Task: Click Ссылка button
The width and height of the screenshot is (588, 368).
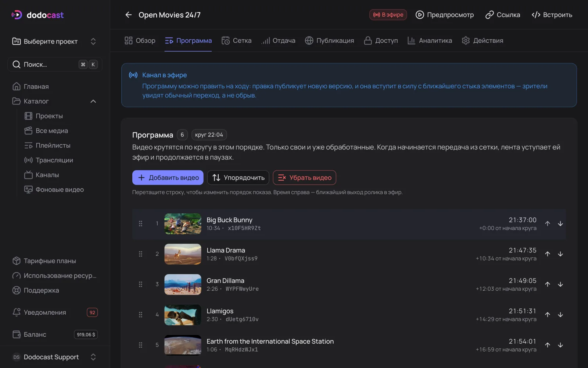Action: tap(503, 15)
